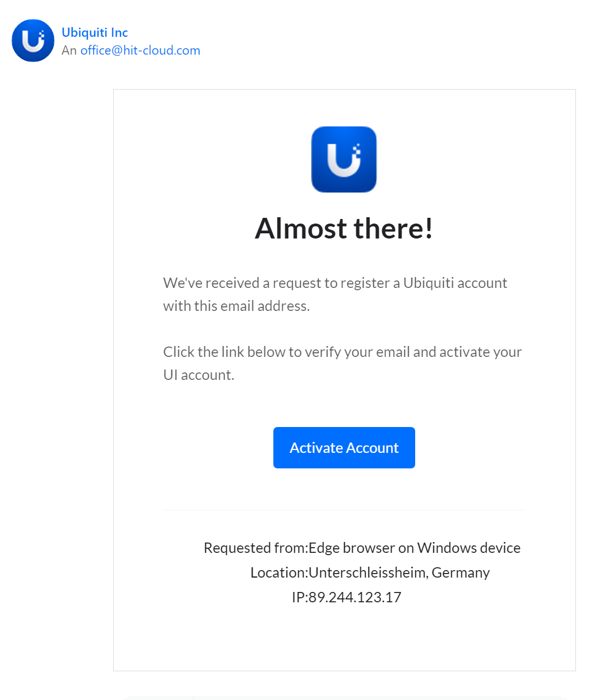Click the "IP:" label
Screen dimensions: 611x700
300,597
